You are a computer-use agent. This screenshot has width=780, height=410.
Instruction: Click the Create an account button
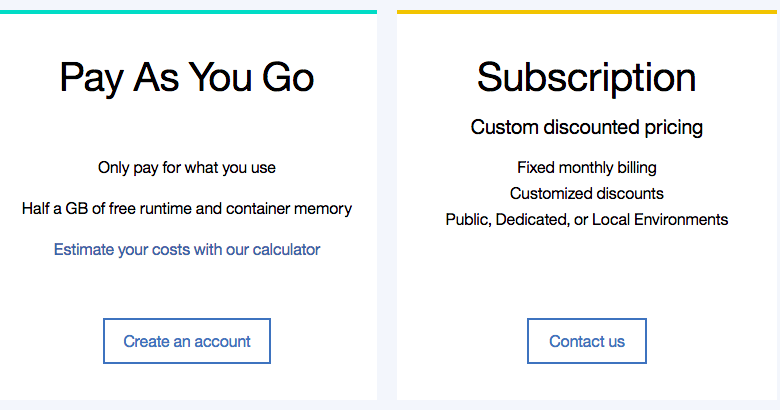(x=187, y=341)
